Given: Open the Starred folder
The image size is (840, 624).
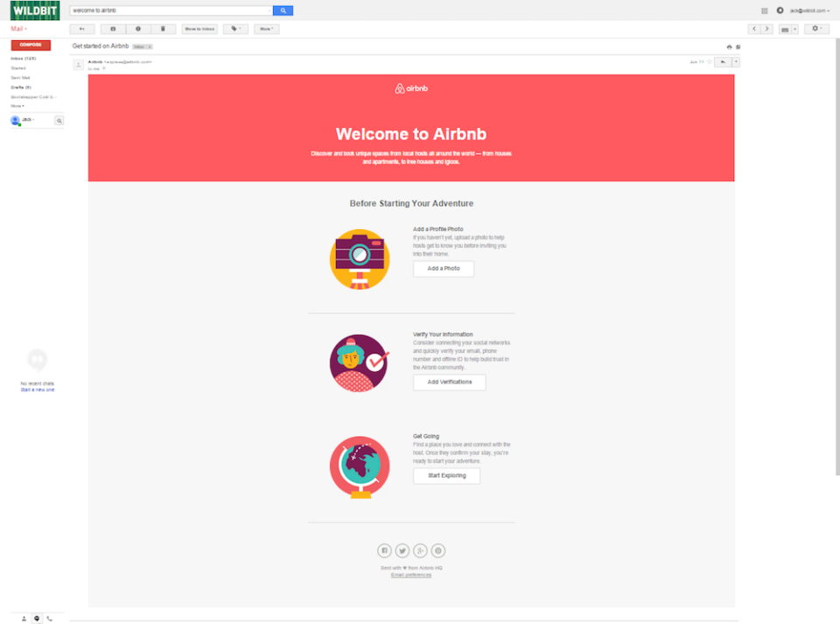Looking at the screenshot, I should point(18,68).
